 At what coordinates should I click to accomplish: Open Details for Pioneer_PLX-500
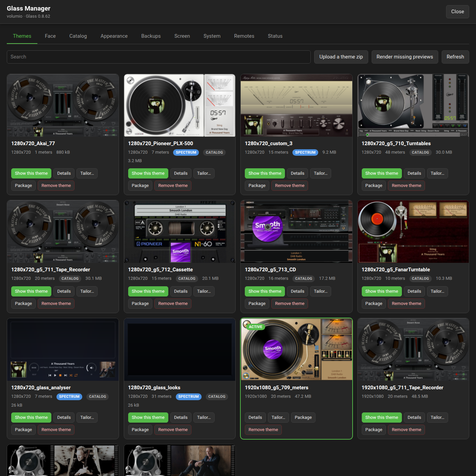tap(181, 173)
